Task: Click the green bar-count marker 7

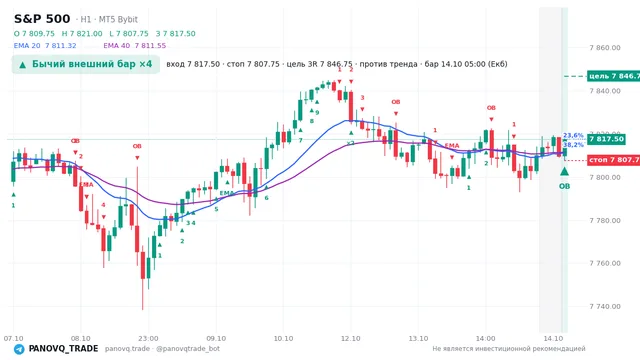Action: [300, 140]
